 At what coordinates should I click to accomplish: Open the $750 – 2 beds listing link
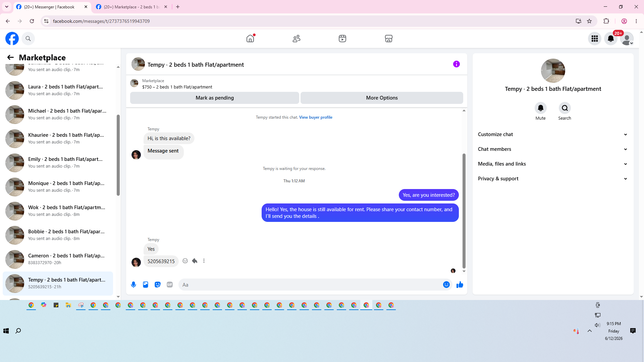pyautogui.click(x=177, y=87)
